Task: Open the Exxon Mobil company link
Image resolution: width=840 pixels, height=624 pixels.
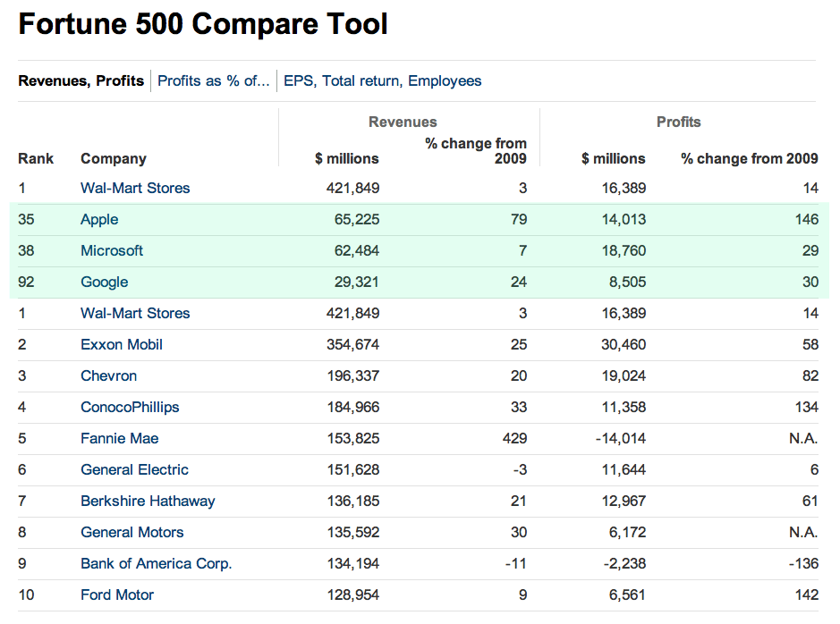Action: click(122, 345)
